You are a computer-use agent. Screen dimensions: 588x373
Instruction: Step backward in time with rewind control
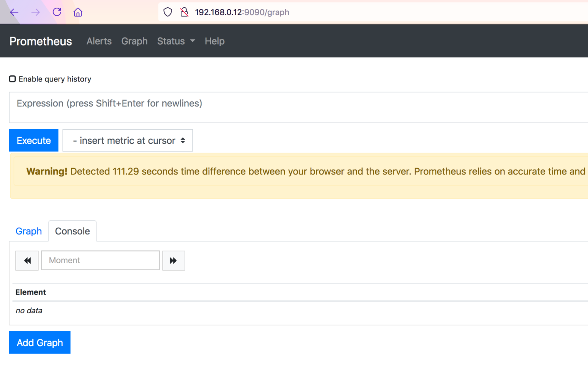point(27,261)
